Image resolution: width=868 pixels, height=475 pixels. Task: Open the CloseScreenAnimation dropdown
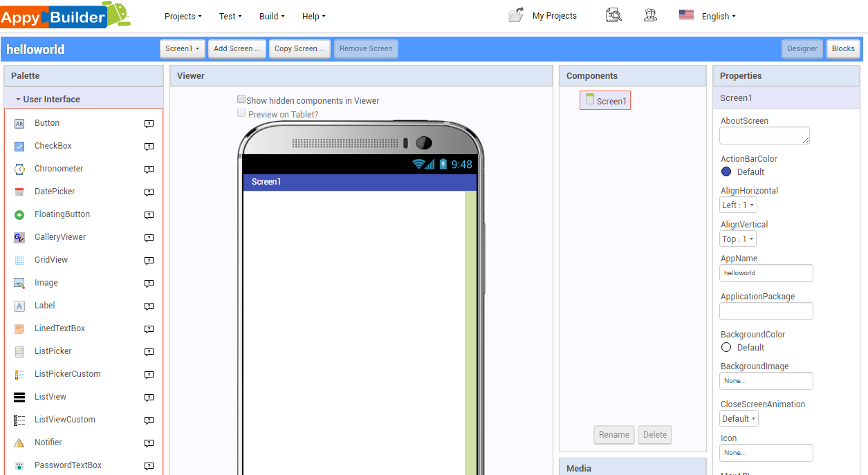738,418
